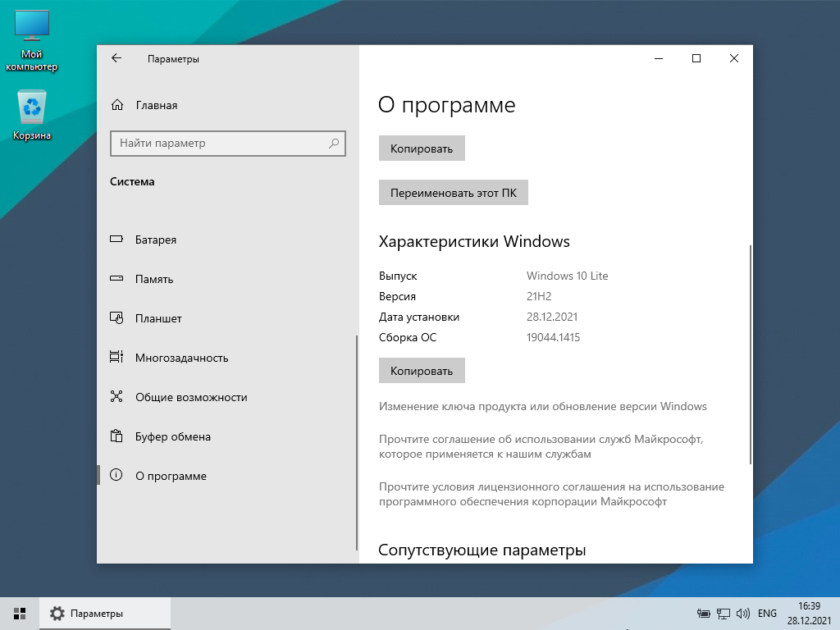840x630 pixels.
Task: Select the Батарея battery icon
Action: [116, 239]
